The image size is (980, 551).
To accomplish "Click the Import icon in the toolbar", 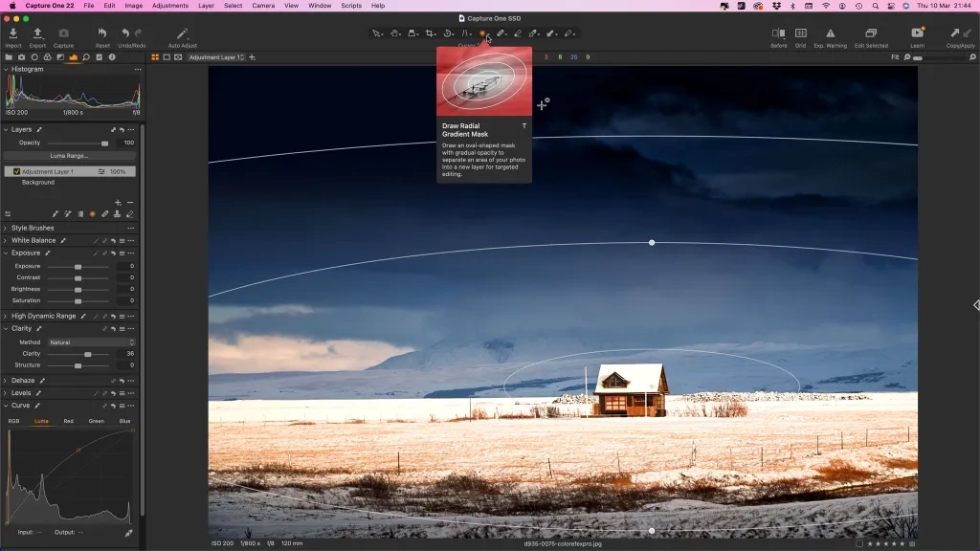I will (13, 34).
